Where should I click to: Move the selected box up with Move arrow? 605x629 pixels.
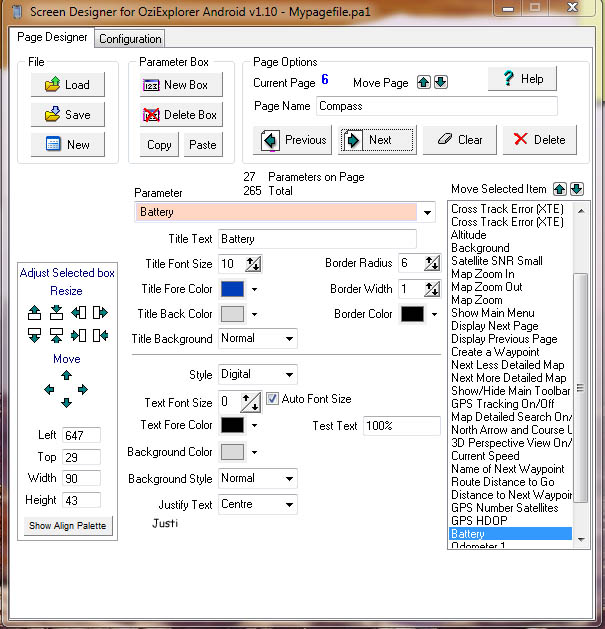point(67,375)
